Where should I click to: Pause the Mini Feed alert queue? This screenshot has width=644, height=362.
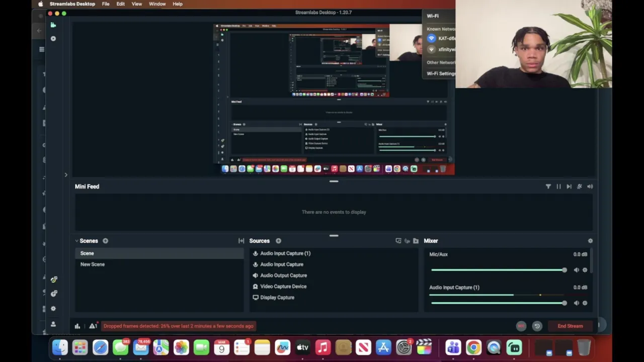point(558,187)
